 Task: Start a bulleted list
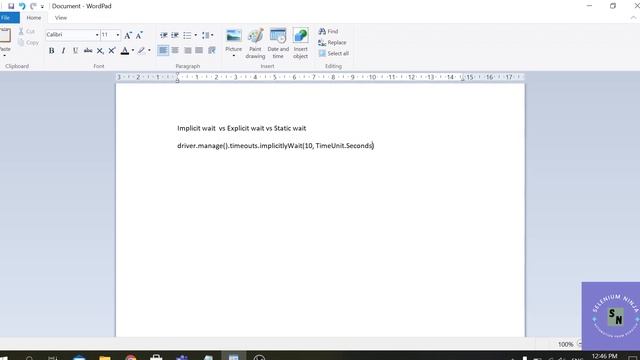[x=187, y=35]
